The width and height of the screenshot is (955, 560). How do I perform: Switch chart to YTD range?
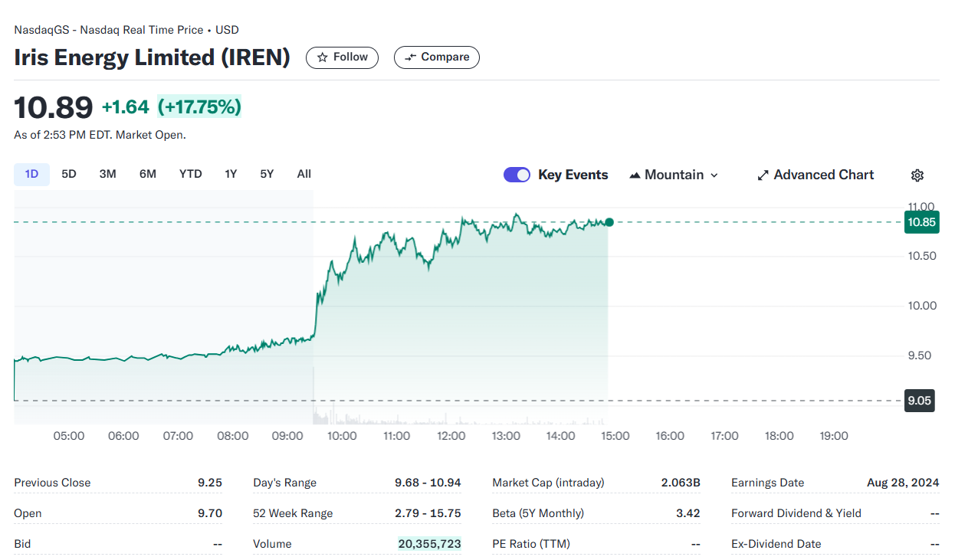tap(190, 174)
